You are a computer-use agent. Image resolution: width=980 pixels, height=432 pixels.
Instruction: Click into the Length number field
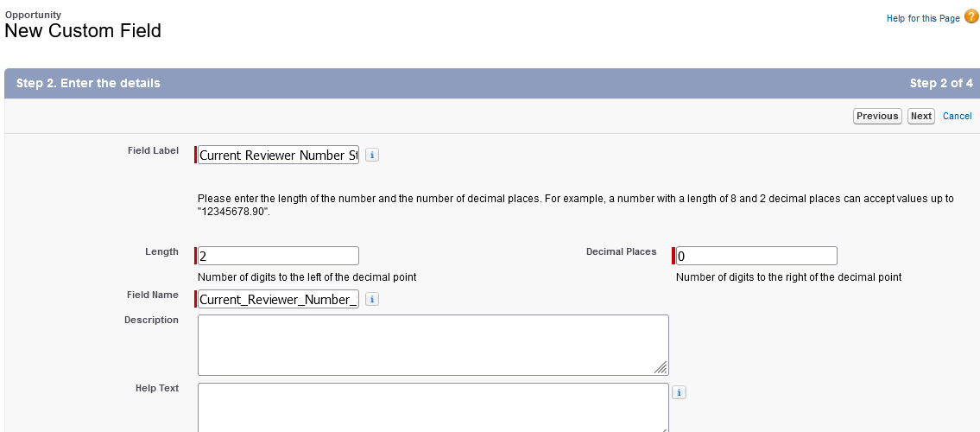(x=278, y=256)
